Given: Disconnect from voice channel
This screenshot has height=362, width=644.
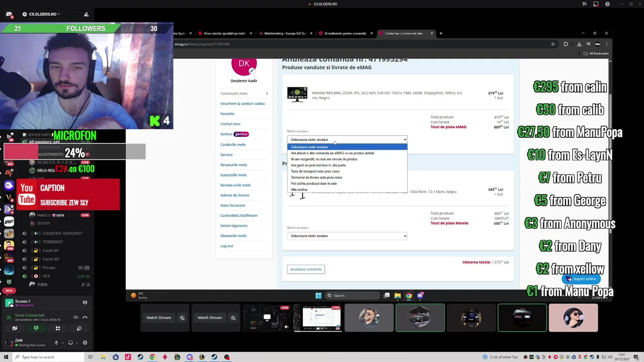Looking at the screenshot, I should (x=85, y=317).
